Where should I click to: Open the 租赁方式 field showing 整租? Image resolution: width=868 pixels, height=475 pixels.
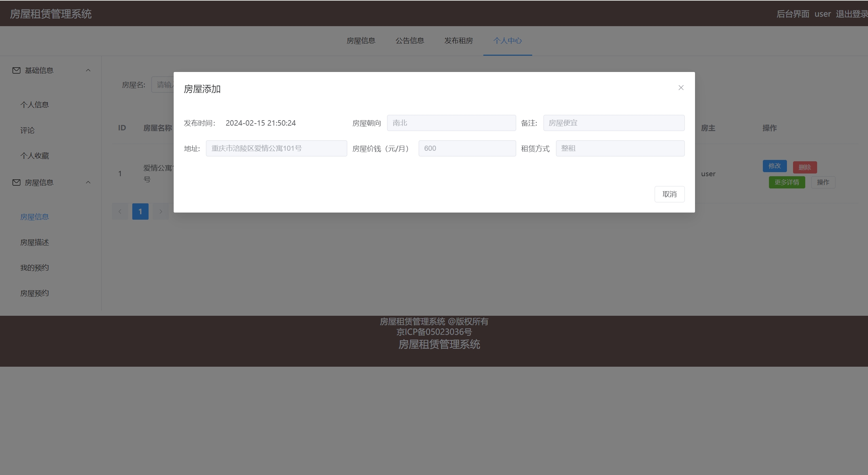point(620,148)
